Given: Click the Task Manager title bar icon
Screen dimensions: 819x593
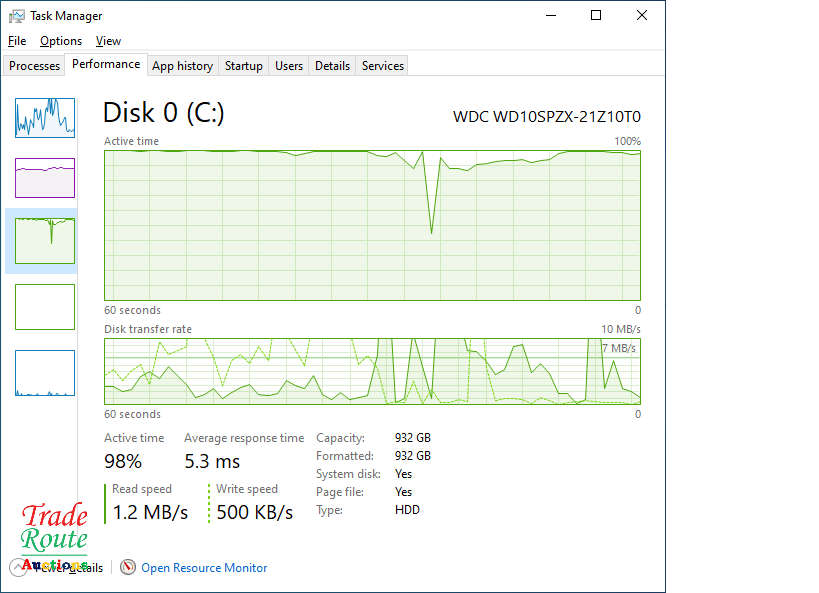Looking at the screenshot, I should tap(17, 16).
